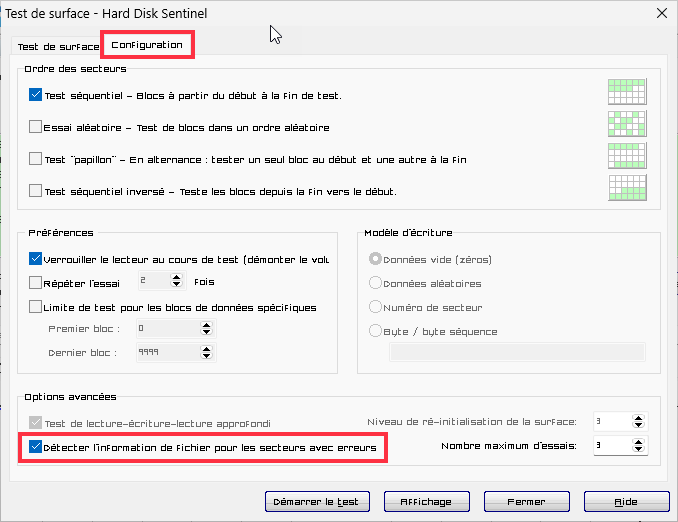The width and height of the screenshot is (678, 522).
Task: Toggle the Test "papillon" checkbox
Action: pyautogui.click(x=36, y=160)
